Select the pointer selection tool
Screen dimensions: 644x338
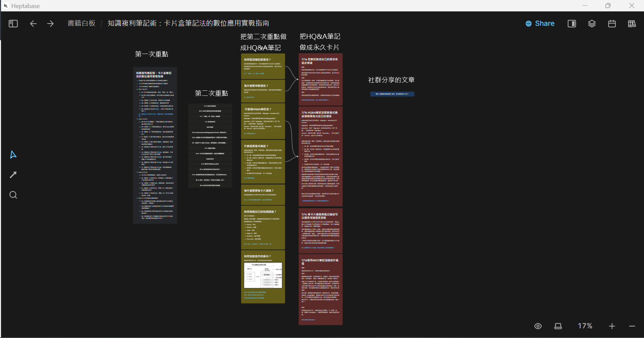click(13, 154)
